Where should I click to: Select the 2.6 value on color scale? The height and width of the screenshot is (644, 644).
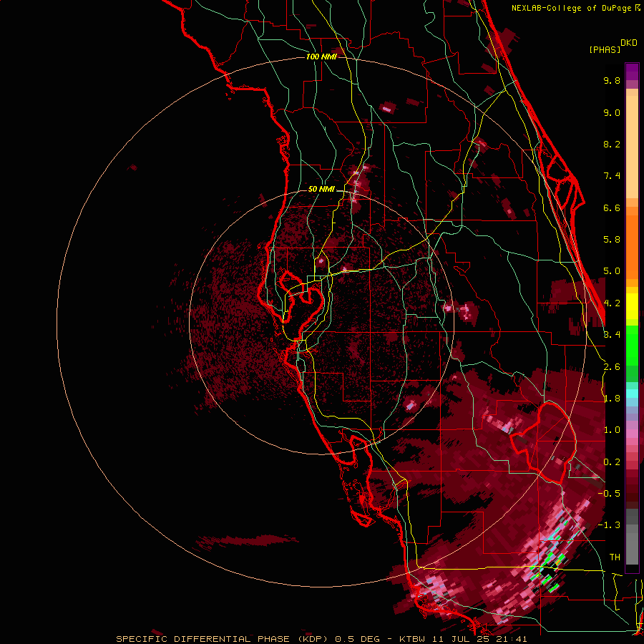tap(612, 367)
